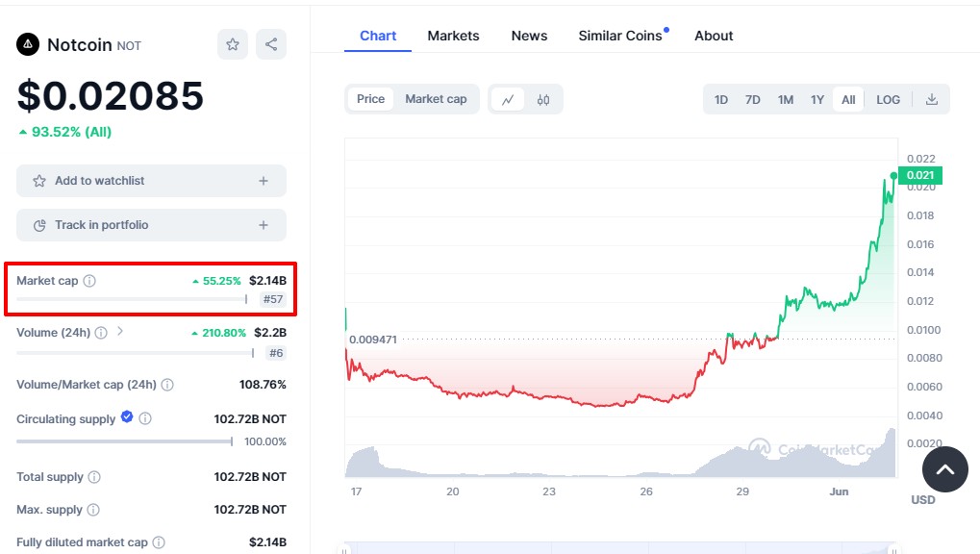The image size is (980, 554).
Task: Click the verified badge next to Circulating supply
Action: [x=127, y=416]
